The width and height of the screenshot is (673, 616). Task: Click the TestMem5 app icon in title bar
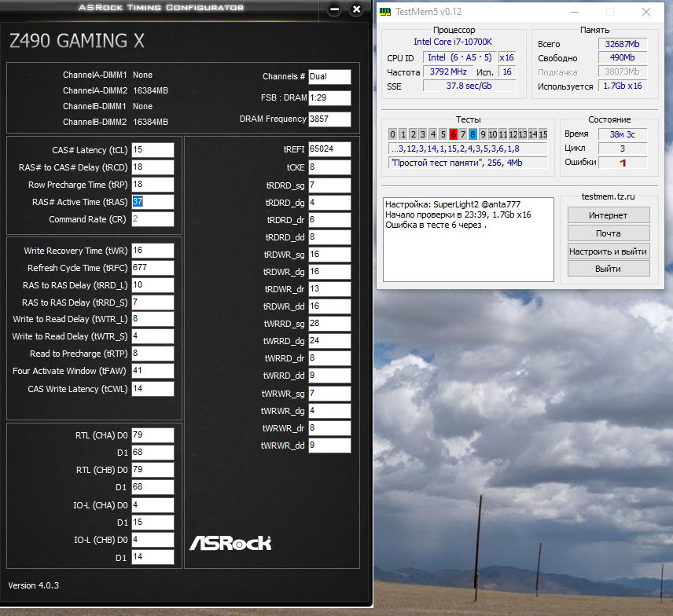pos(385,12)
